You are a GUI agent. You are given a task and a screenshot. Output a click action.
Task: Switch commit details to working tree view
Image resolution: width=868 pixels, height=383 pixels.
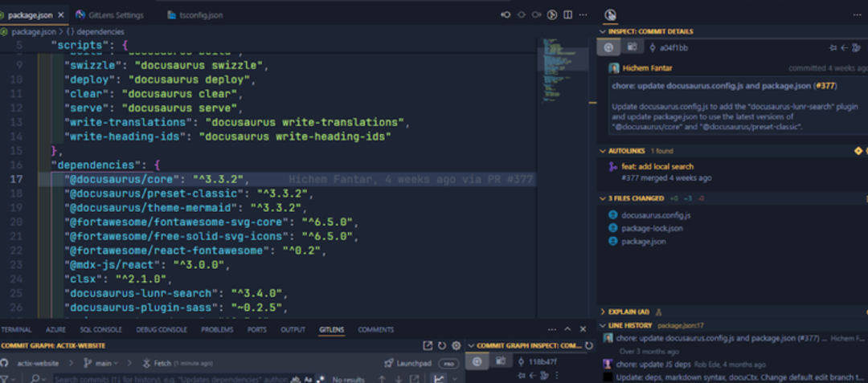click(632, 47)
